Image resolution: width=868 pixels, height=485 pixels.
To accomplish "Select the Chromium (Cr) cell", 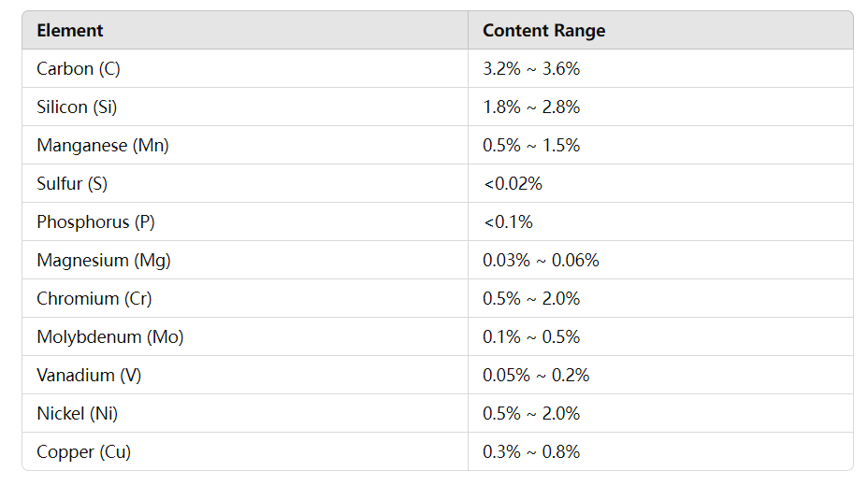I will click(x=245, y=298).
